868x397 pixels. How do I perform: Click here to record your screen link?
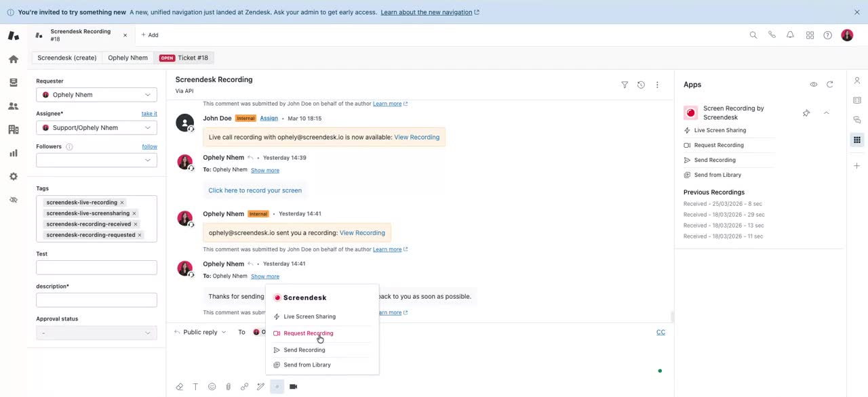pyautogui.click(x=255, y=190)
